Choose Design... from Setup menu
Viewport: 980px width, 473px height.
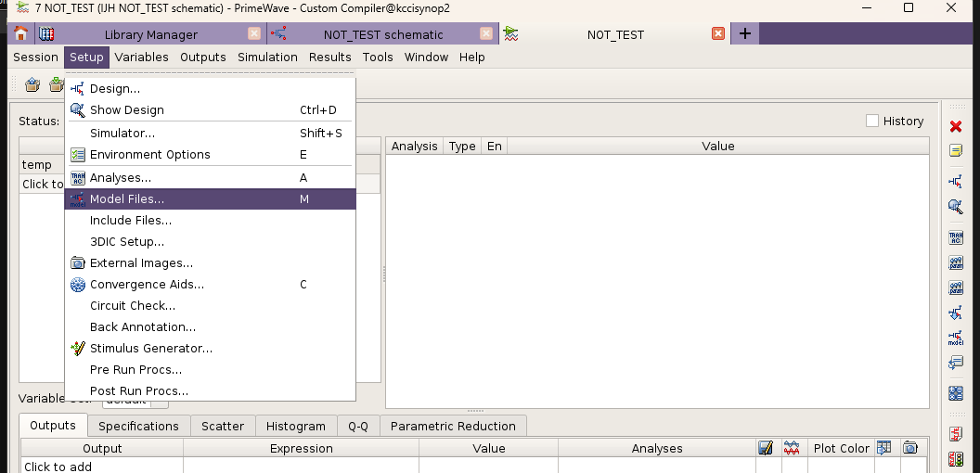point(210,89)
